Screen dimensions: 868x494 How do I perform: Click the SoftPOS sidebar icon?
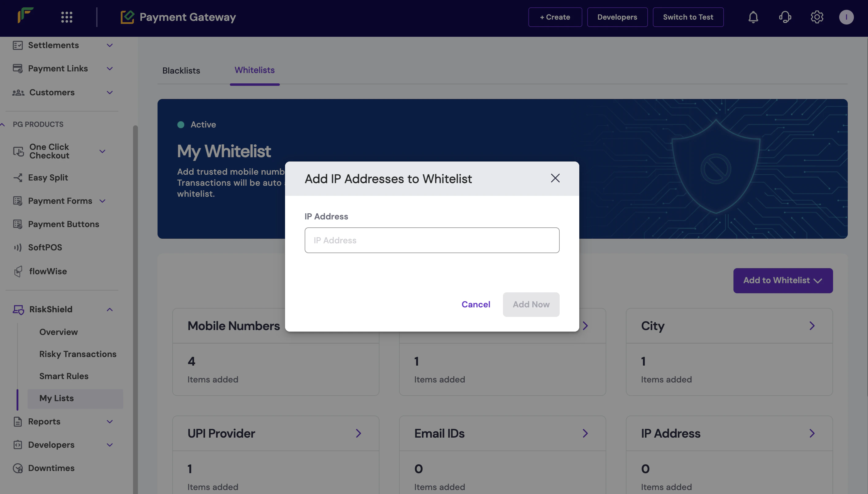point(18,247)
